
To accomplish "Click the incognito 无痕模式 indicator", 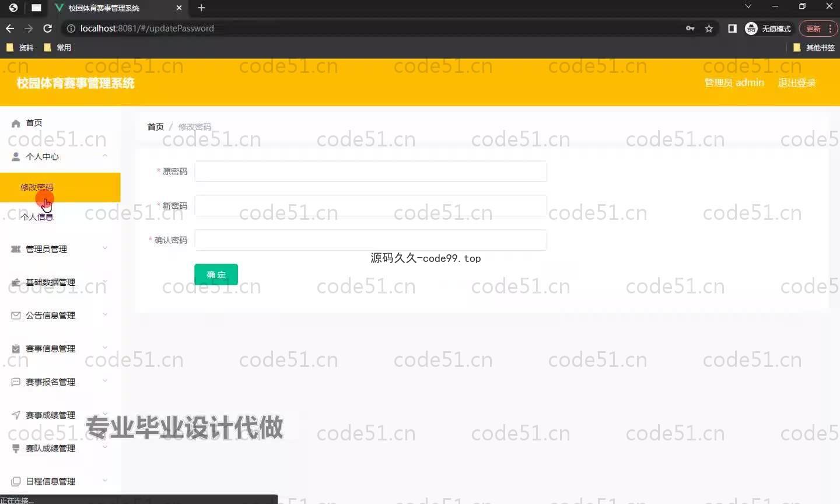I will click(x=768, y=29).
